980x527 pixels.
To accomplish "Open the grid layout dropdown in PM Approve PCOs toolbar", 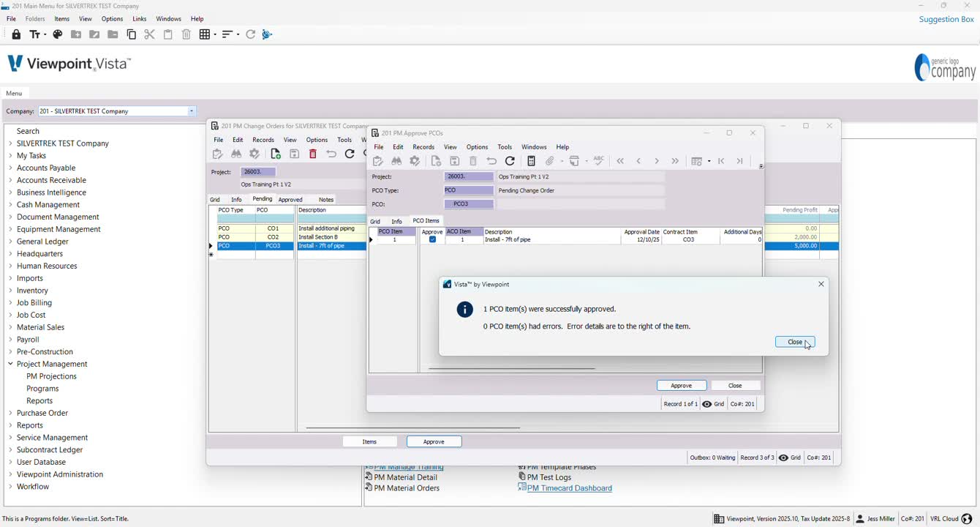I will 709,161.
